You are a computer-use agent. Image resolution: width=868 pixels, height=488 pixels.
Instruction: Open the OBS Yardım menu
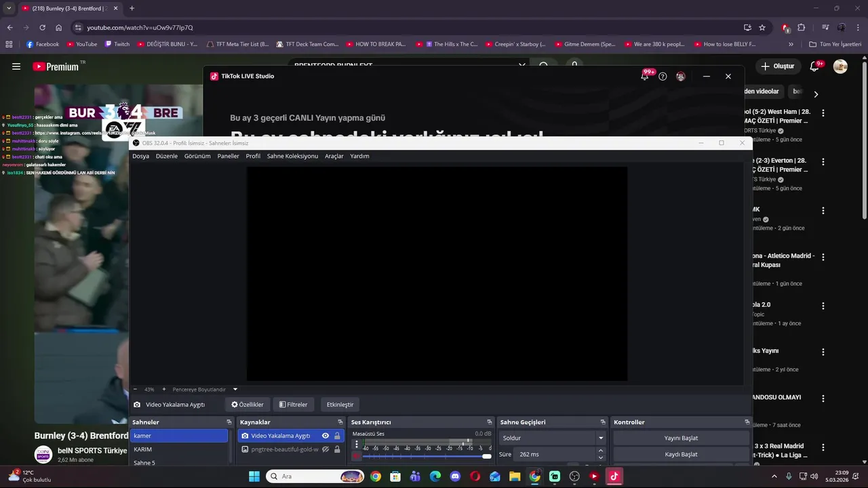click(x=359, y=156)
